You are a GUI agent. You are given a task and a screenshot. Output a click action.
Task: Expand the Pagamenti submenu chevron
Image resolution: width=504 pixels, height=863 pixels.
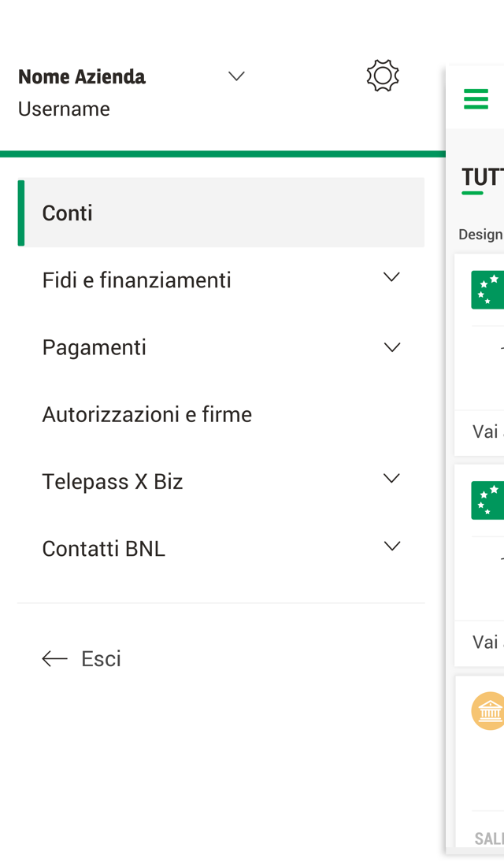[x=391, y=347]
